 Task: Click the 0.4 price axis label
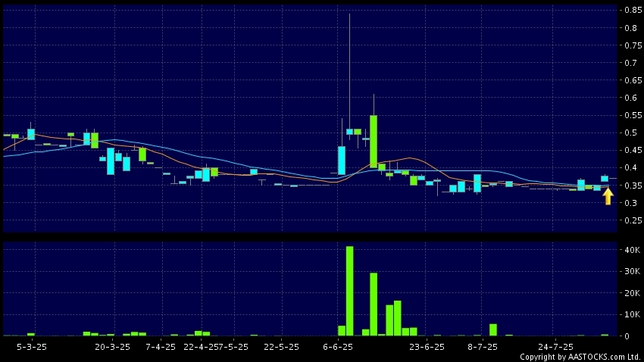point(631,167)
